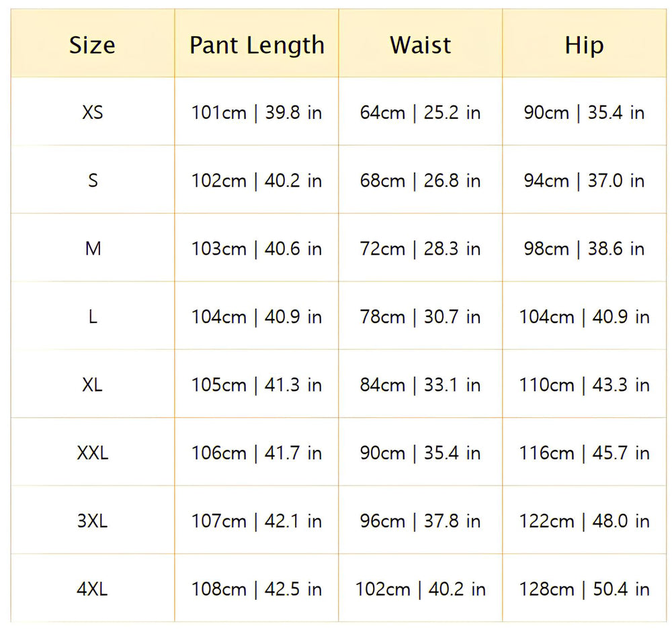Click the Waist column header

click(421, 45)
